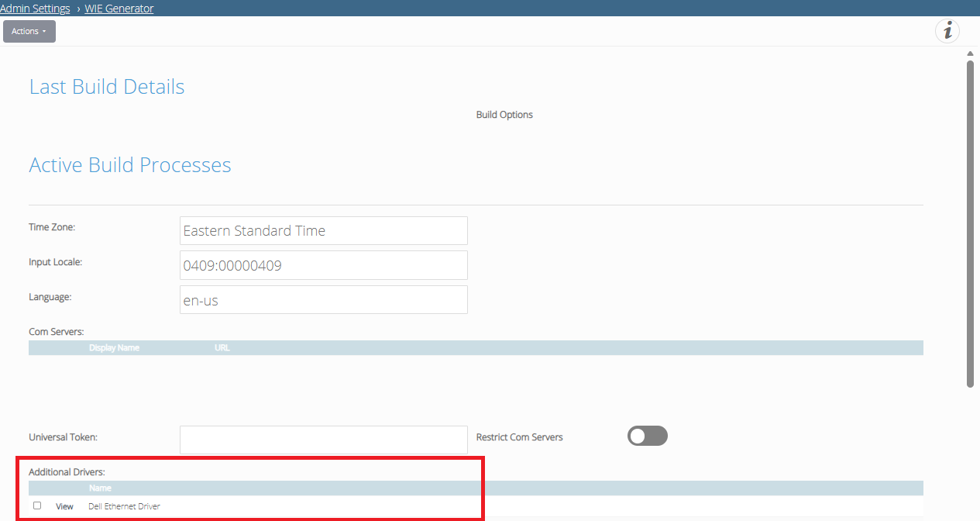Toggle the Restrict Com Servers switch
The image size is (980, 521).
648,436
